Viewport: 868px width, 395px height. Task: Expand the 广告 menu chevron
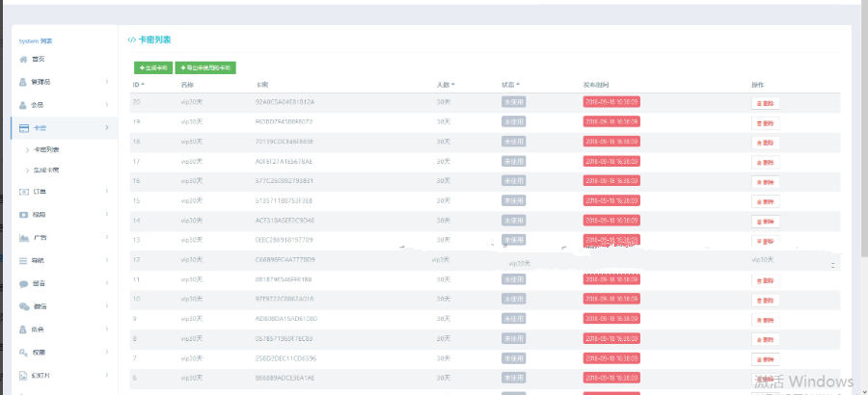pyautogui.click(x=107, y=237)
